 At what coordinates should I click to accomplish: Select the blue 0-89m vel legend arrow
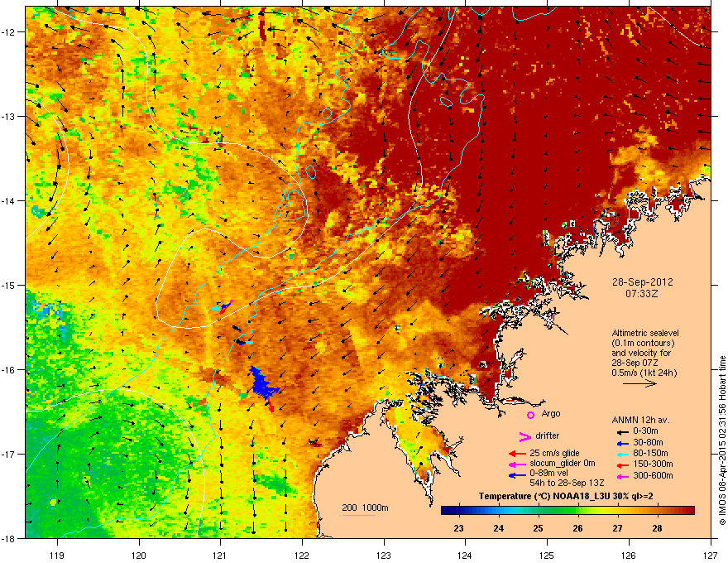517,475
